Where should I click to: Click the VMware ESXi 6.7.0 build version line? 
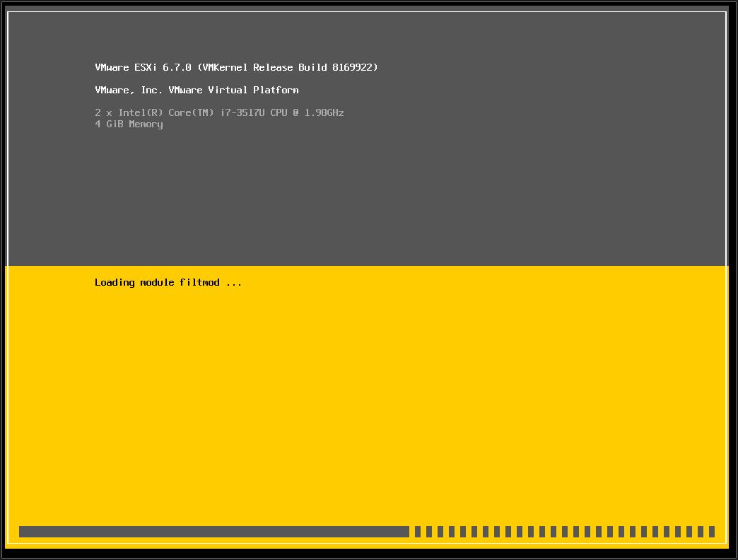(236, 67)
